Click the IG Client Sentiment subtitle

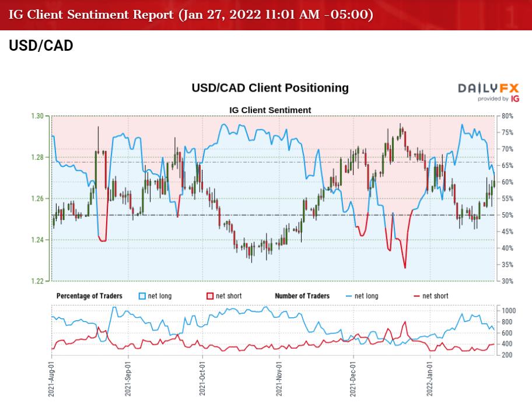[269, 110]
